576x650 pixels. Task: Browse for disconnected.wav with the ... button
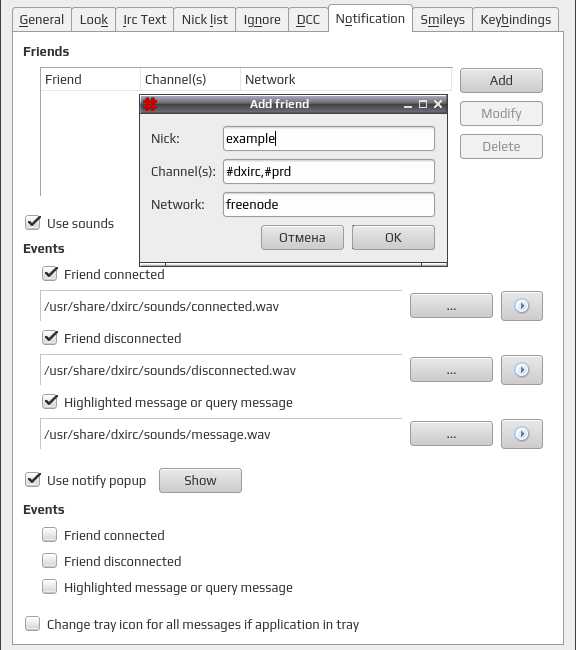coord(451,370)
